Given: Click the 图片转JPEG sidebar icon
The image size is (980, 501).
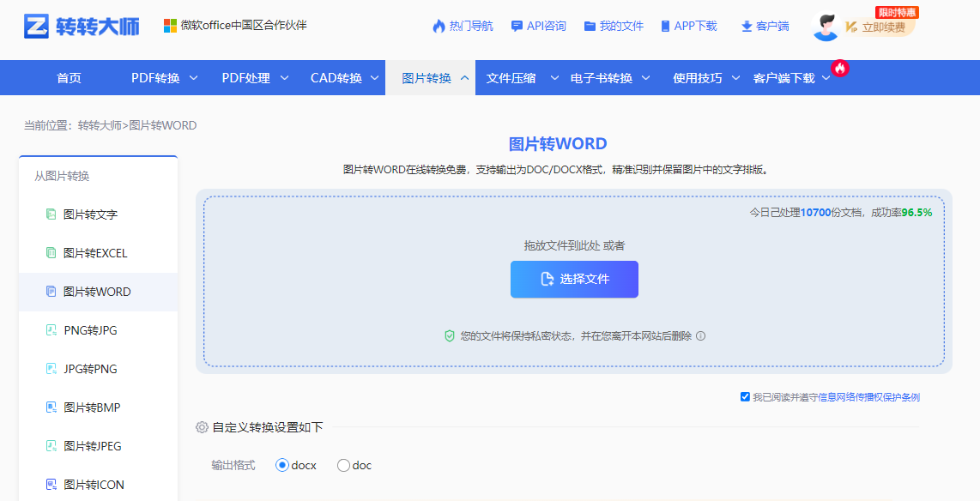Looking at the screenshot, I should tap(51, 446).
